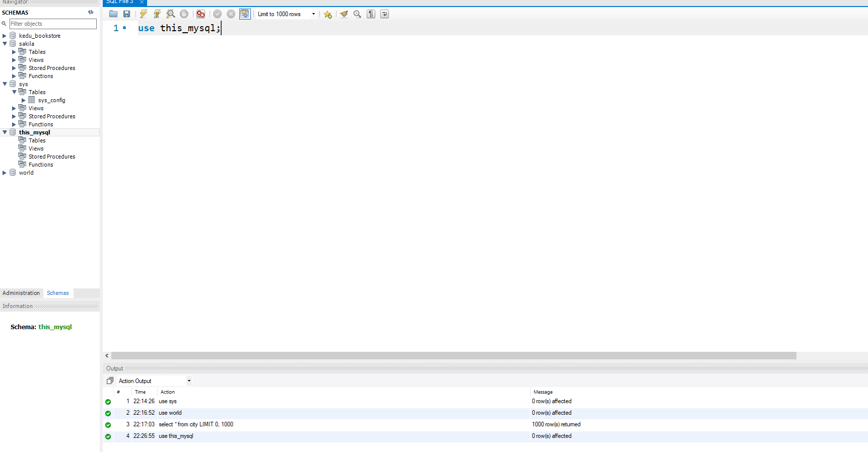
Task: Expand Tables under sakila
Action: (x=14, y=52)
